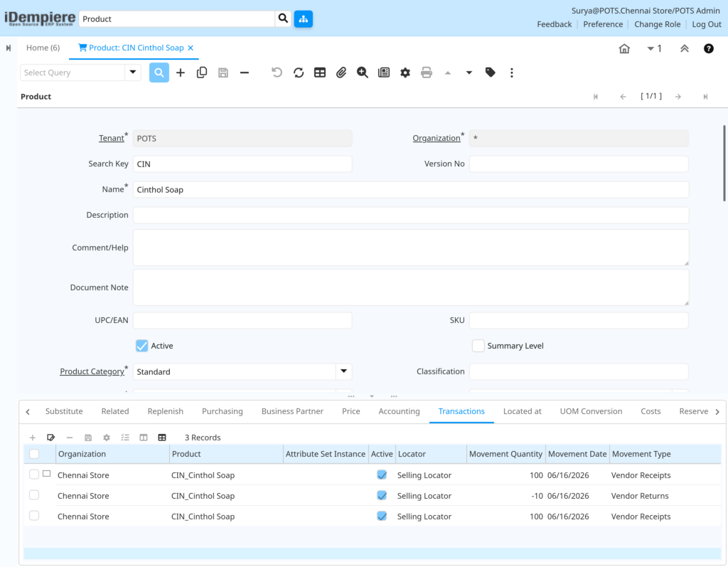The width and height of the screenshot is (728, 567).
Task: Delete record with the minus icon
Action: [x=245, y=73]
